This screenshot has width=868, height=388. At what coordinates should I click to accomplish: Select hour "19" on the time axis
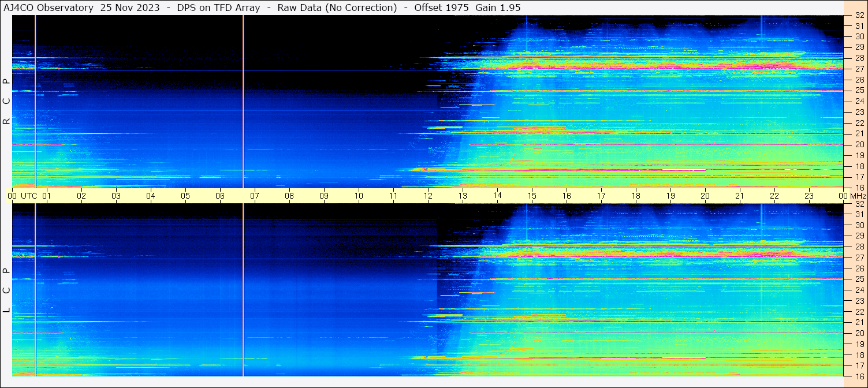[670, 196]
